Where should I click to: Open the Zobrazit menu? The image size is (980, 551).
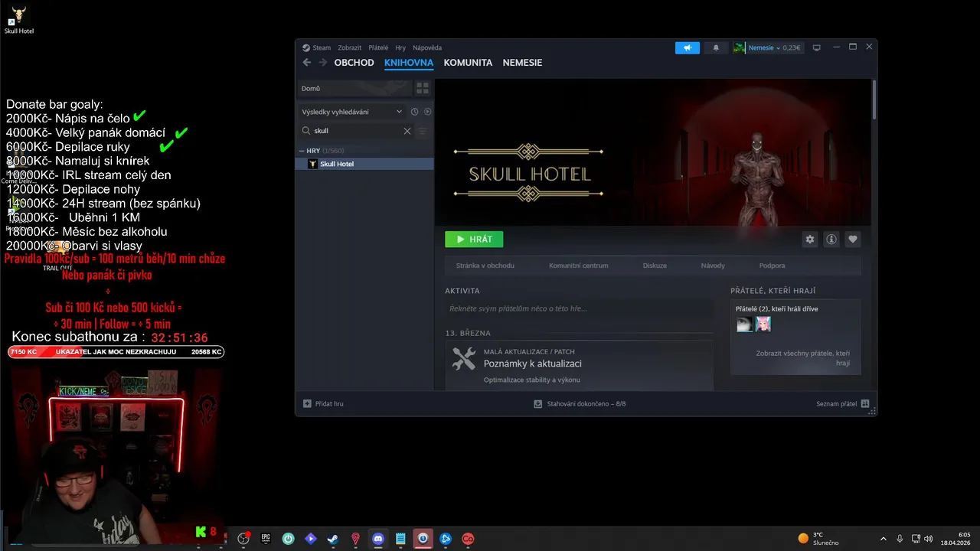[x=350, y=47]
